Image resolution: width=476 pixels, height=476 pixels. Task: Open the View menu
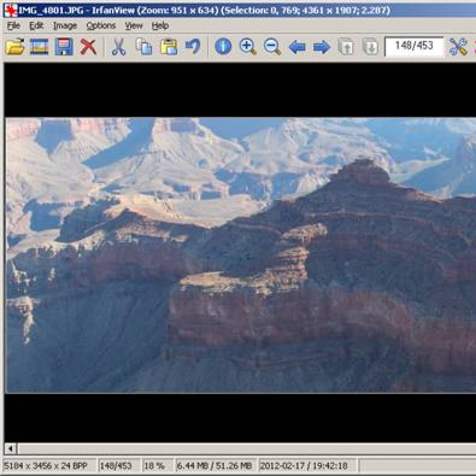pos(134,26)
